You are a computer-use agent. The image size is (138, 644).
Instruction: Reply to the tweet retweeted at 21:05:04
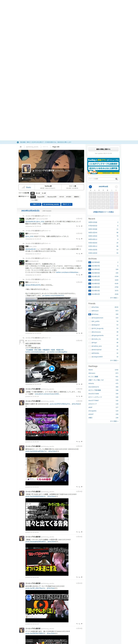tap(77, 226)
